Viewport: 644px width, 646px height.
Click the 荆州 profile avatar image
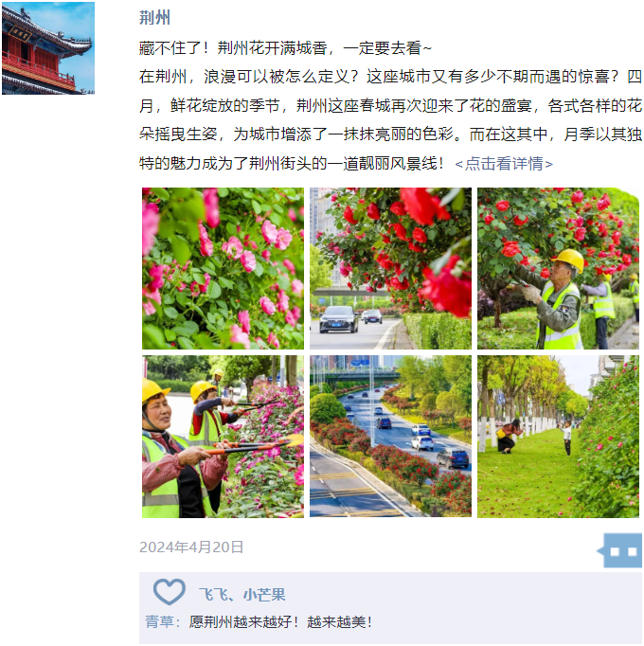[48, 48]
